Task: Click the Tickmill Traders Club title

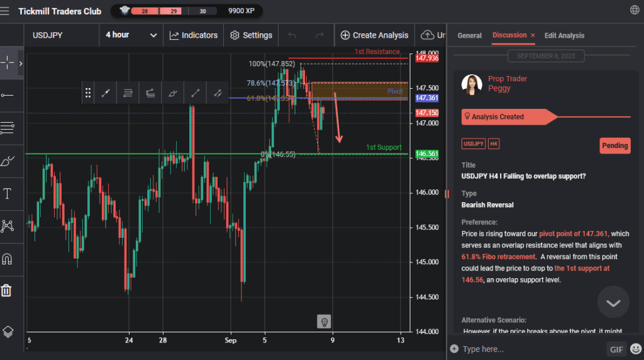Action: (x=60, y=11)
